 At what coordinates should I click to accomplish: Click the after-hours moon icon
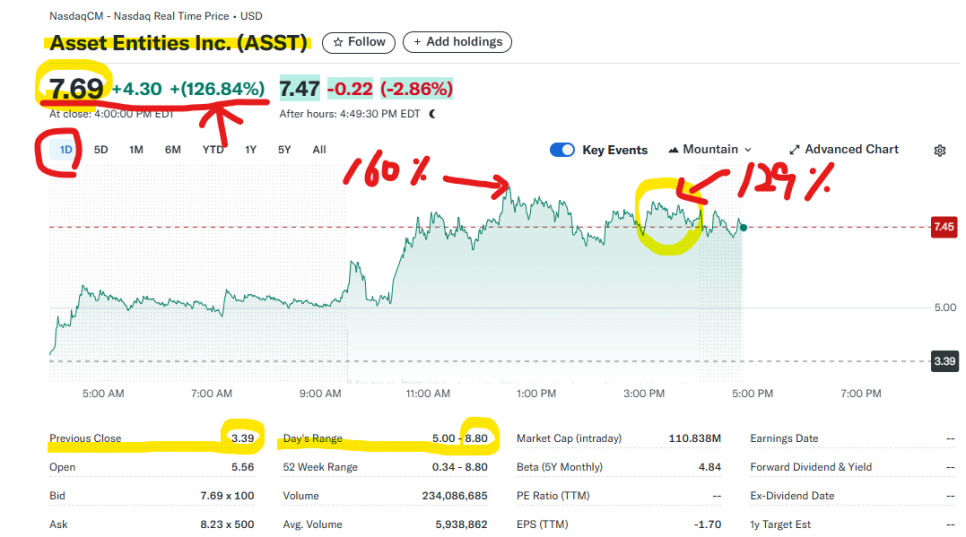(432, 114)
